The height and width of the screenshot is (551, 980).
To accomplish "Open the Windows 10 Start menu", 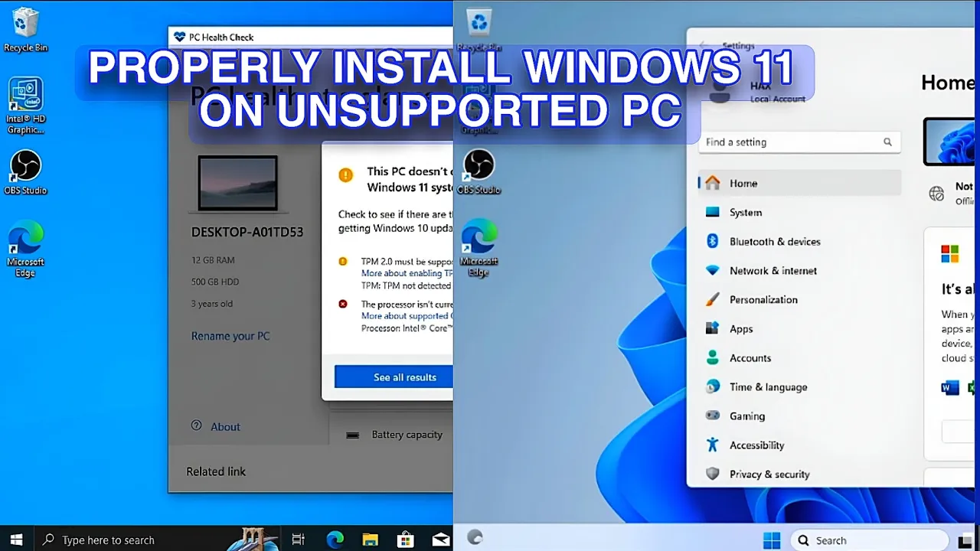I will (16, 540).
